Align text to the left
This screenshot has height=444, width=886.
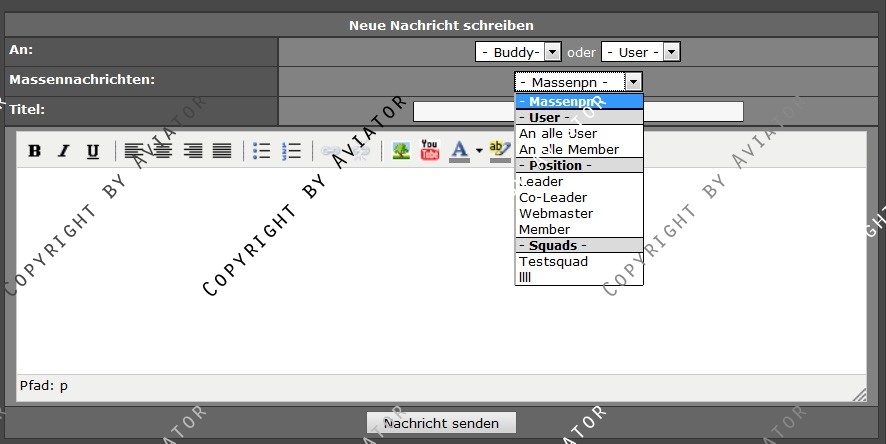pyautogui.click(x=134, y=151)
